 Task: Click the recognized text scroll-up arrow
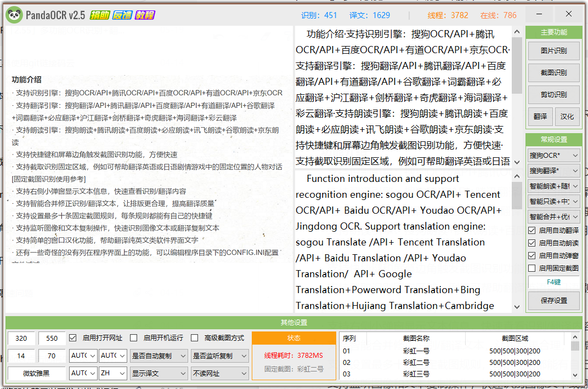(x=517, y=32)
